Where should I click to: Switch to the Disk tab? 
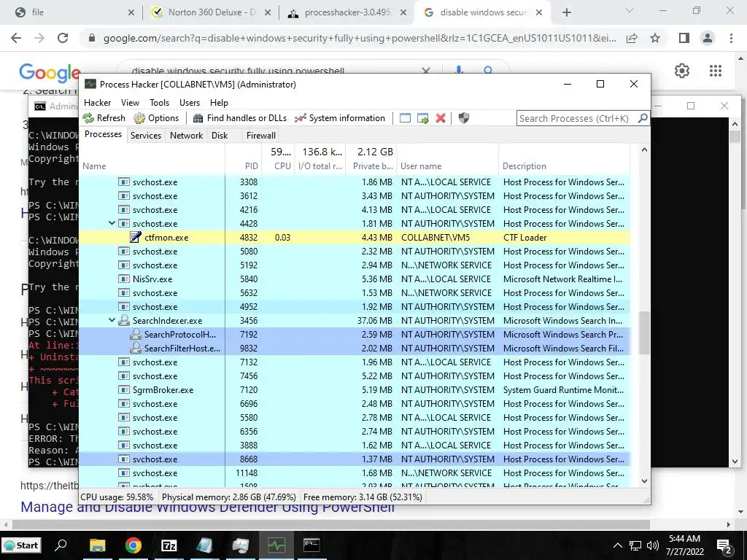[x=220, y=135]
